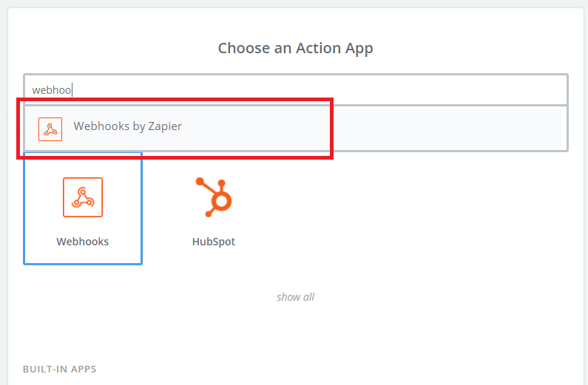Click the BUILT-IN APPS heading
Screen dimensions: 588x385
pos(60,369)
